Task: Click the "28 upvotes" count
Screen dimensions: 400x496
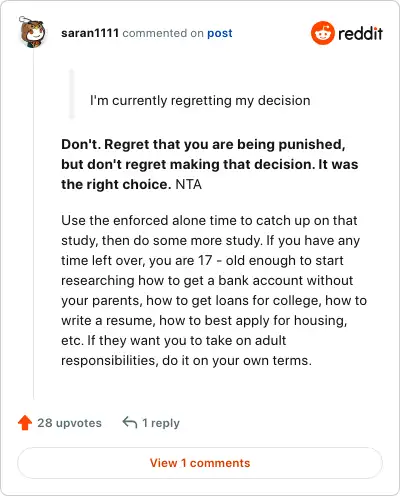Action: (x=69, y=423)
